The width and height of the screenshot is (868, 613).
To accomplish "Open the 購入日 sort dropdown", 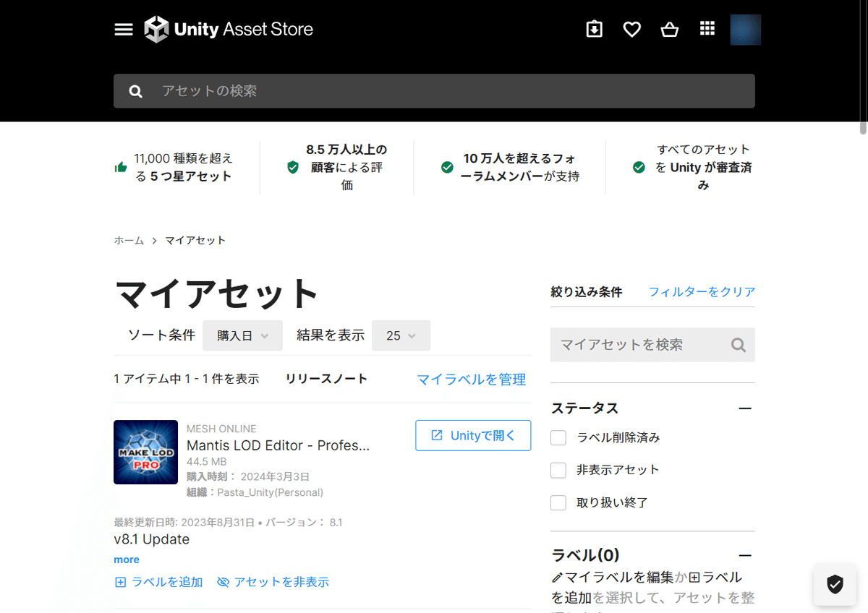I will click(242, 335).
